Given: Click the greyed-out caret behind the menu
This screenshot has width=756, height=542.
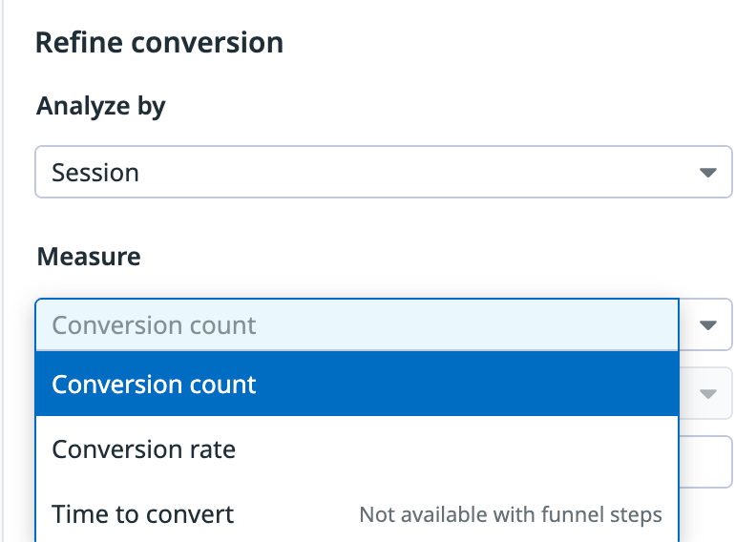Looking at the screenshot, I should [x=707, y=393].
